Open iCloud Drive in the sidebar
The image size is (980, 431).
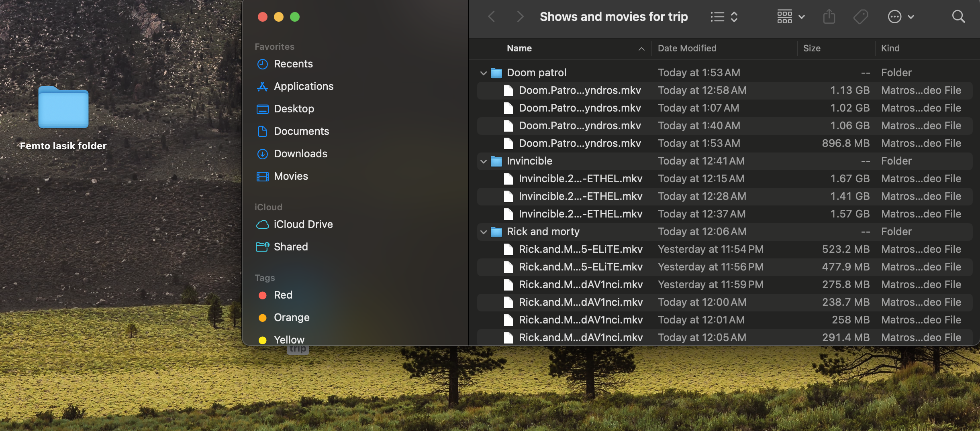click(303, 224)
